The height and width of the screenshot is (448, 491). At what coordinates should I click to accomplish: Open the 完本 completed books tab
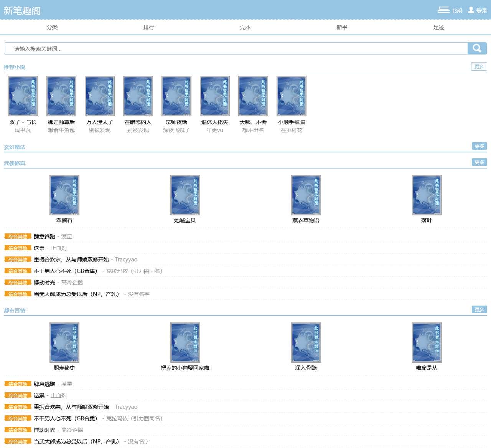(245, 27)
